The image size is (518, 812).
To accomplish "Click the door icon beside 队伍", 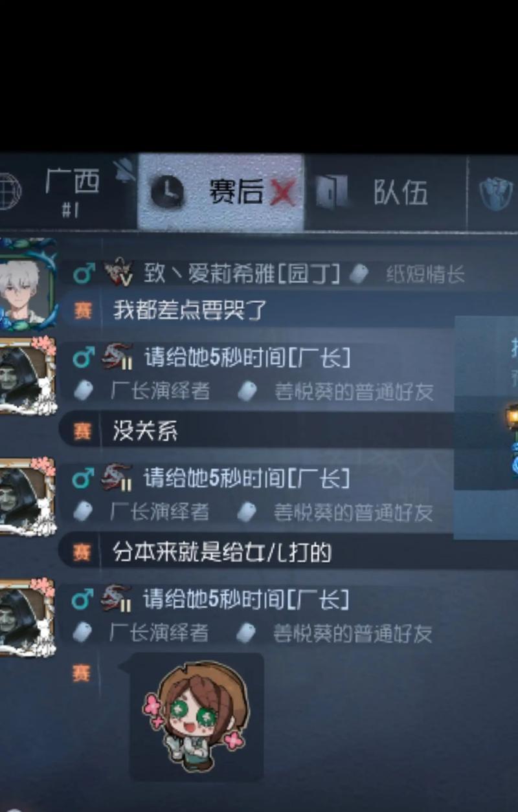I will coord(332,192).
